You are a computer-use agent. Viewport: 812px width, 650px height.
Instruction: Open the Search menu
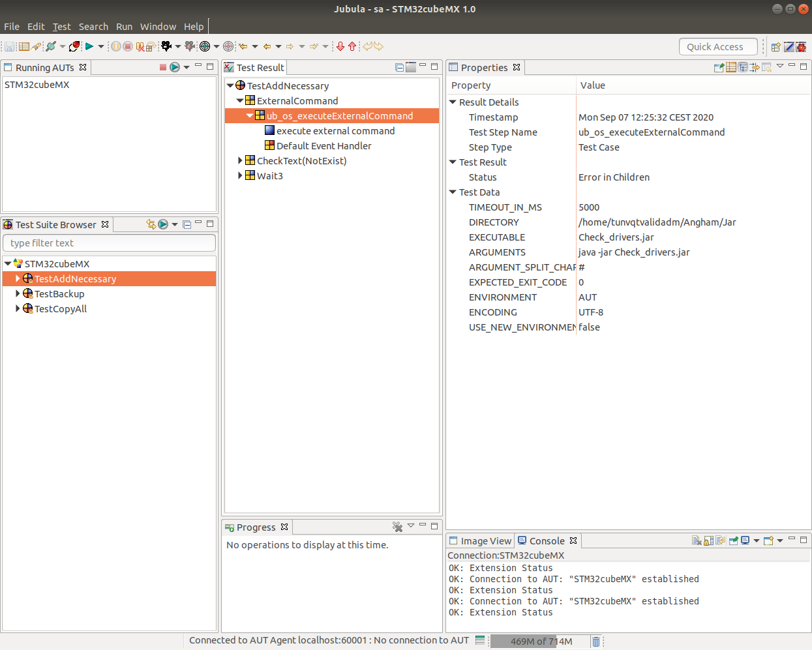tap(93, 27)
